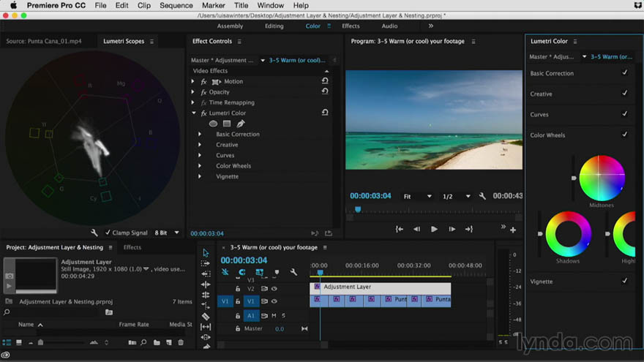Show more workspaces with double chevron
Screen dimensions: 644x362
click(x=431, y=26)
